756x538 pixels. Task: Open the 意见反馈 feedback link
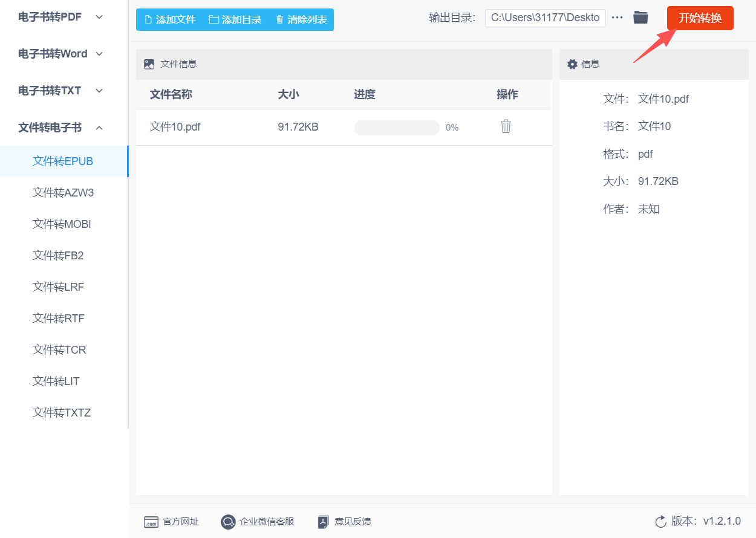click(345, 522)
